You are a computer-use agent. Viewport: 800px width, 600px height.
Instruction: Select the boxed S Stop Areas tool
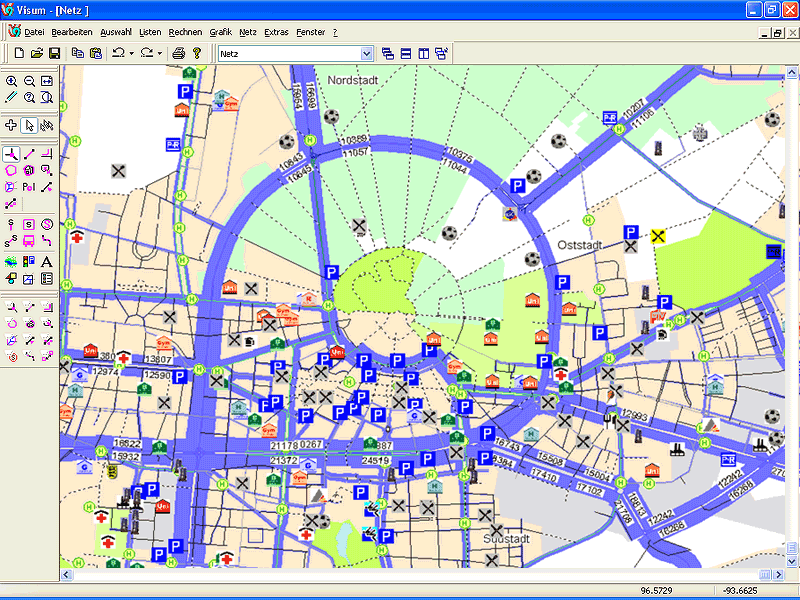point(29,224)
